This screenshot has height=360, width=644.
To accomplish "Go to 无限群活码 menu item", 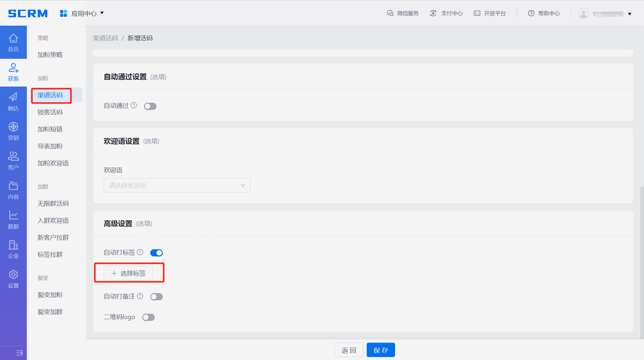I will click(x=53, y=204).
